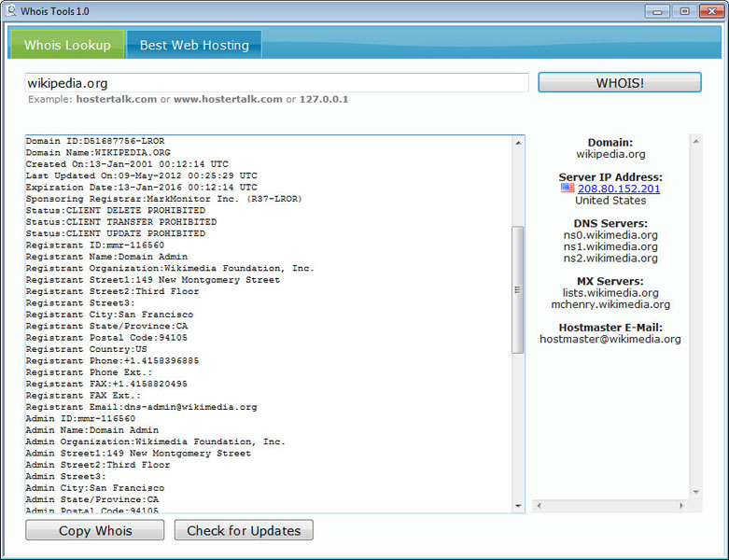The width and height of the screenshot is (729, 560).
Task: Click the whois results scrollbar down arrow
Action: [x=518, y=506]
